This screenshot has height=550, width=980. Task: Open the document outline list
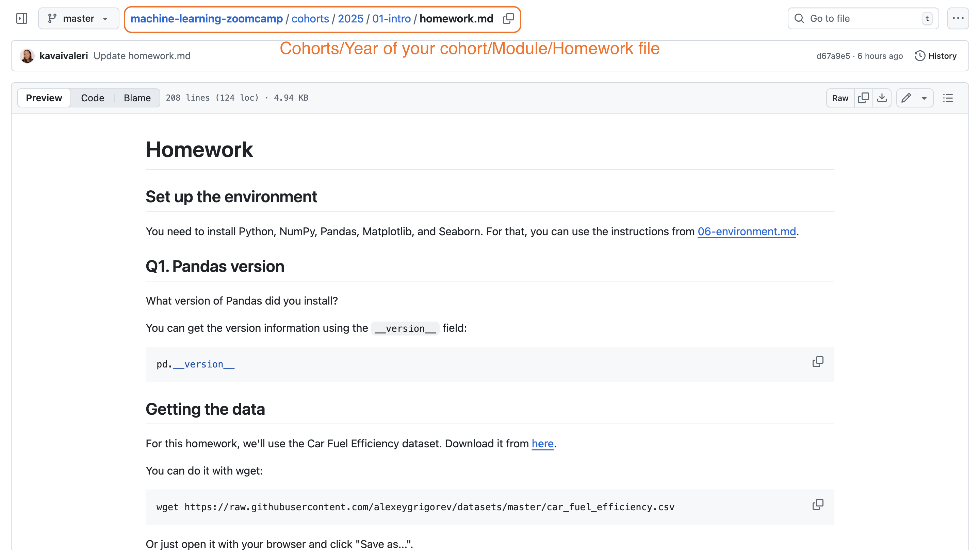948,98
